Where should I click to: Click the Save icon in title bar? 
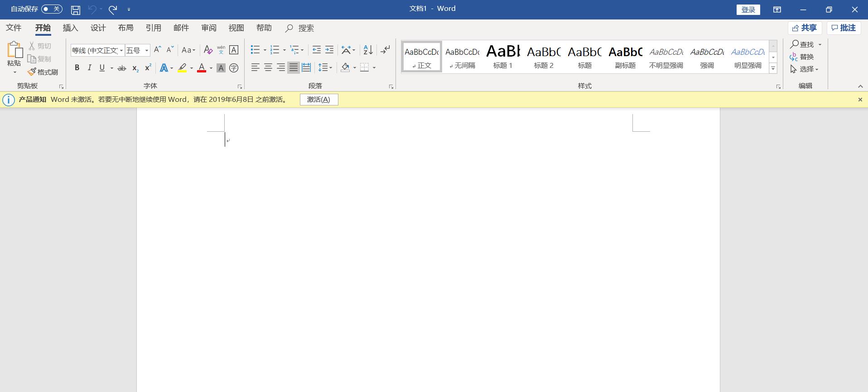pos(76,10)
